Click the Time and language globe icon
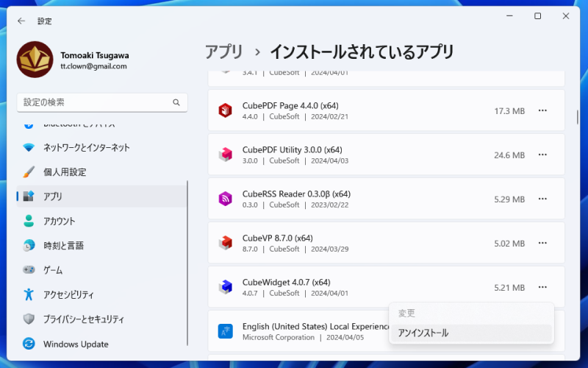The height and width of the screenshot is (368, 588). [29, 245]
